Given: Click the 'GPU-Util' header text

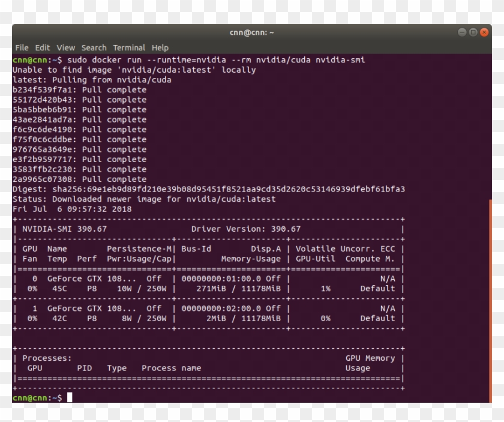Looking at the screenshot, I should 316,259.
